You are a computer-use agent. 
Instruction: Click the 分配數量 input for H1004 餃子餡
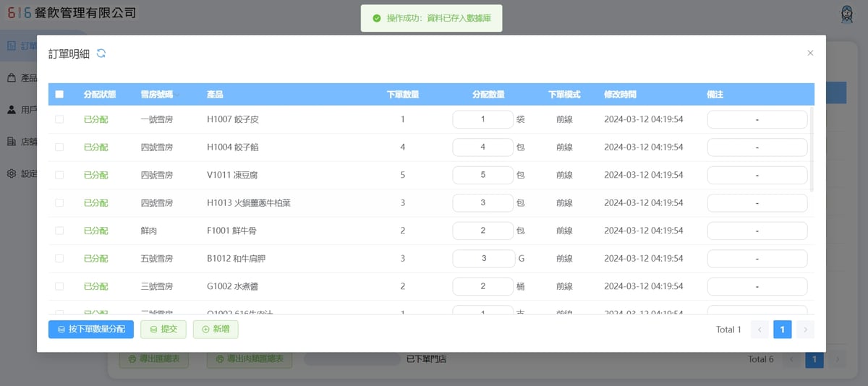click(482, 147)
